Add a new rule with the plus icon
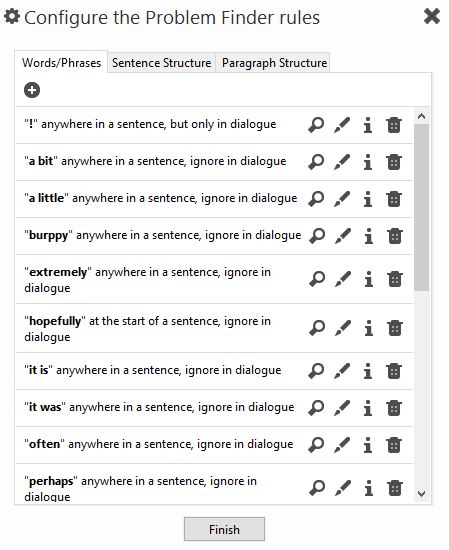The height and width of the screenshot is (550, 449). (x=32, y=90)
